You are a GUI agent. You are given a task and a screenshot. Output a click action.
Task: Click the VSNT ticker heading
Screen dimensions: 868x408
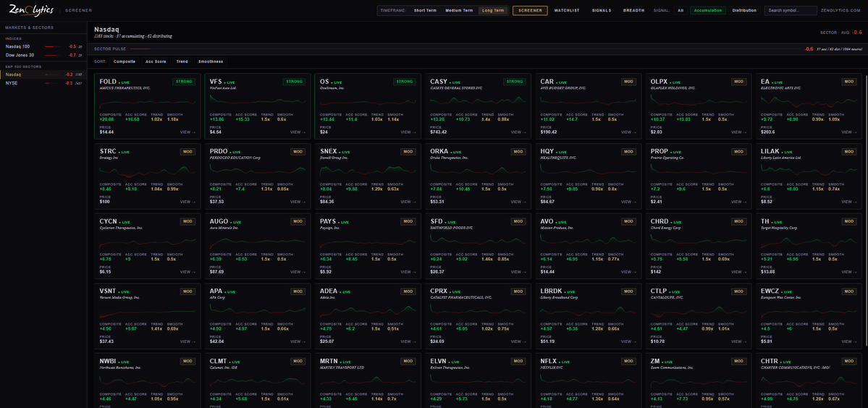coord(108,291)
